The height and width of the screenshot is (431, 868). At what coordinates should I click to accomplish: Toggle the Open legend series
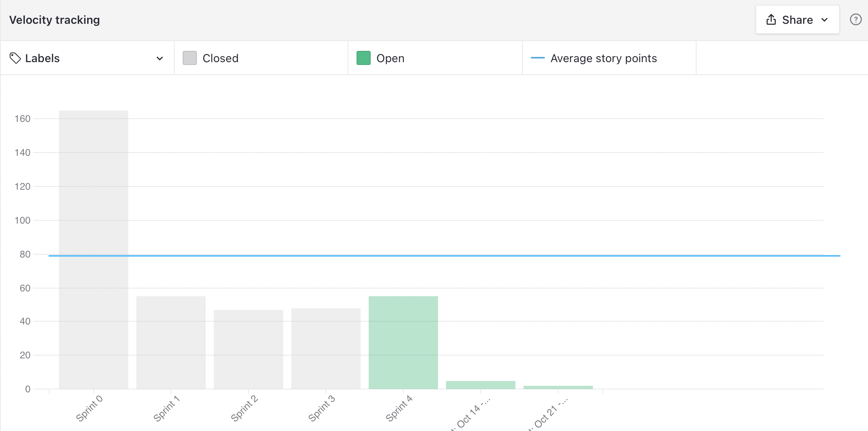[435, 58]
